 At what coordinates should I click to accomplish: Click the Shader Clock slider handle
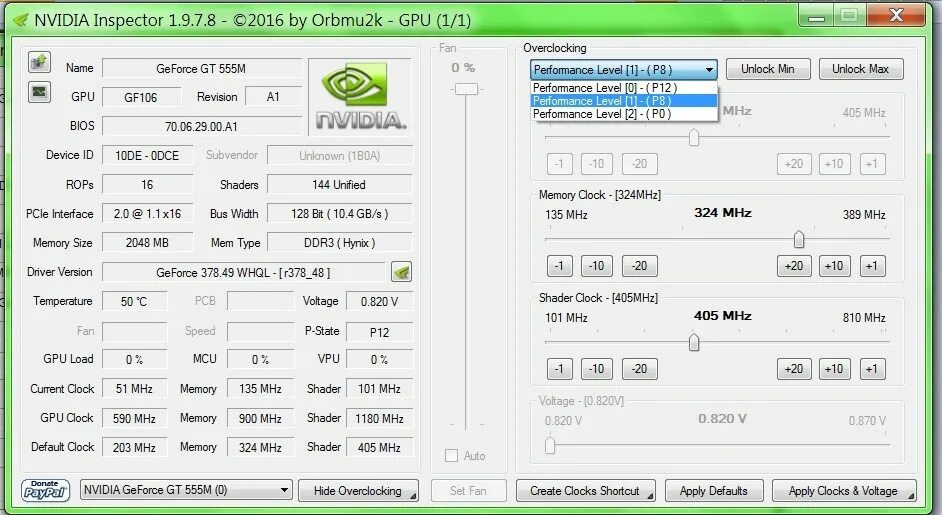[694, 343]
